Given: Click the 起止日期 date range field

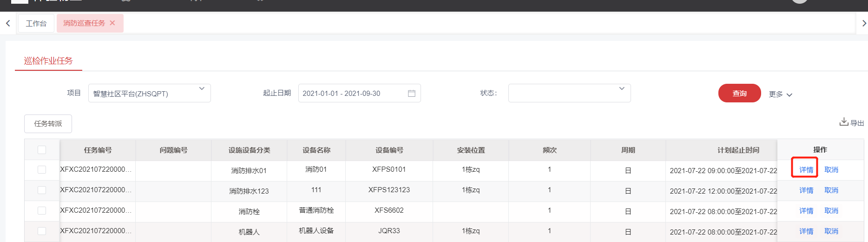Looking at the screenshot, I should pyautogui.click(x=360, y=93).
